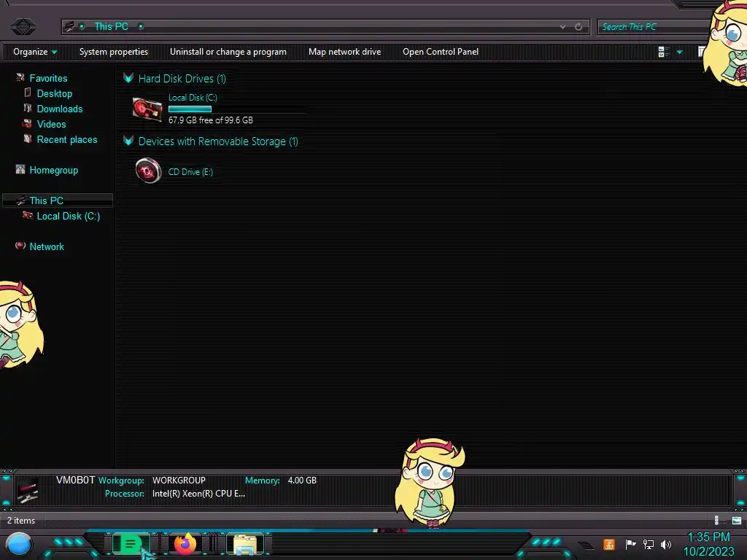Collapse the Hard Disk Drives group
Screen dimensions: 747x560
click(128, 77)
